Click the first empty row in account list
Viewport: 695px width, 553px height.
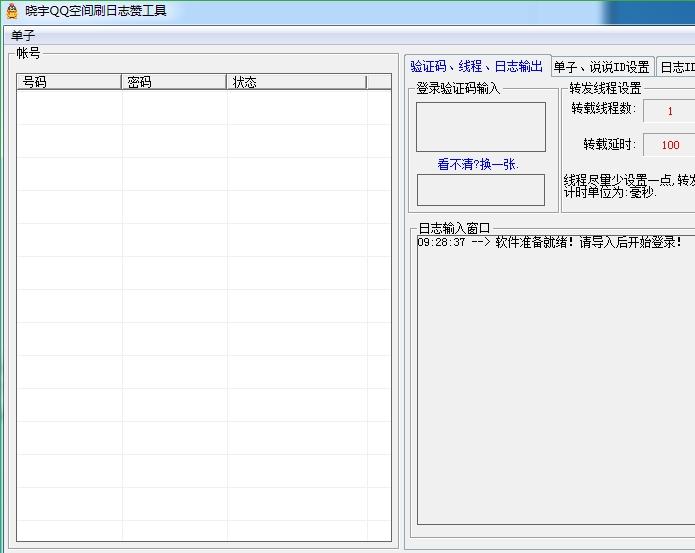click(200, 100)
